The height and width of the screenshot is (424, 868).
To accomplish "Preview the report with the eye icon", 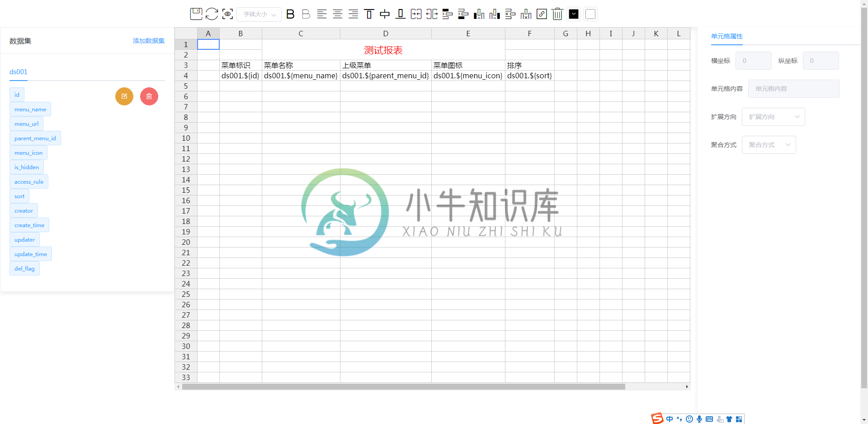I will click(x=228, y=14).
